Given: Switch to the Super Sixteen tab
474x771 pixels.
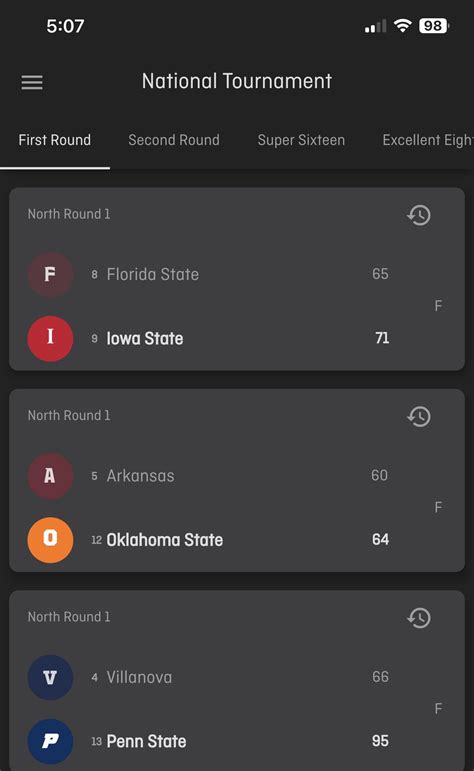Looking at the screenshot, I should 301,140.
